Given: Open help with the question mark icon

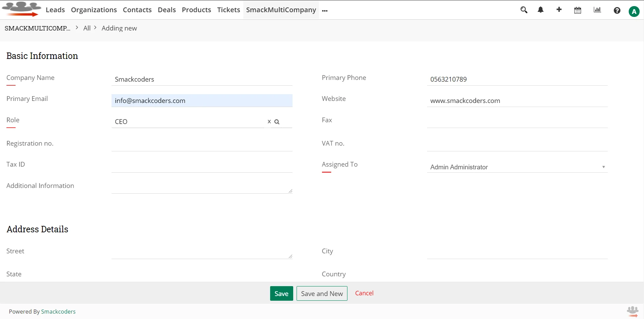Looking at the screenshot, I should [x=617, y=10].
